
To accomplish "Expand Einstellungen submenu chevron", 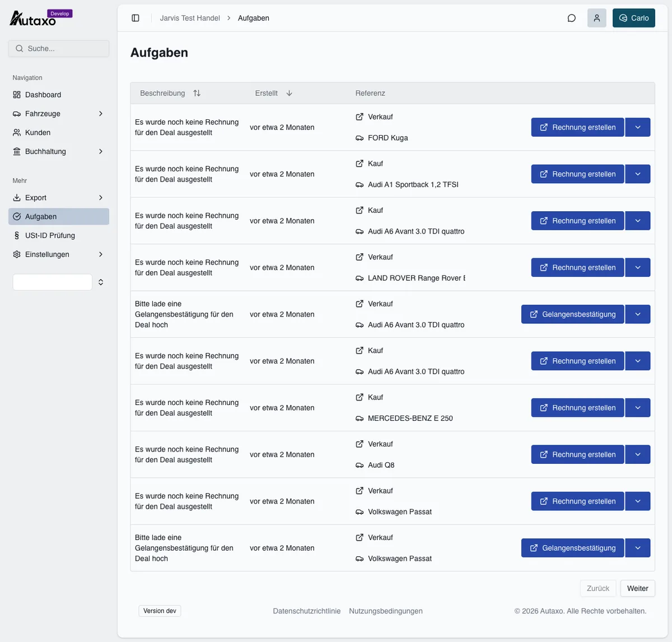I will [x=101, y=254].
